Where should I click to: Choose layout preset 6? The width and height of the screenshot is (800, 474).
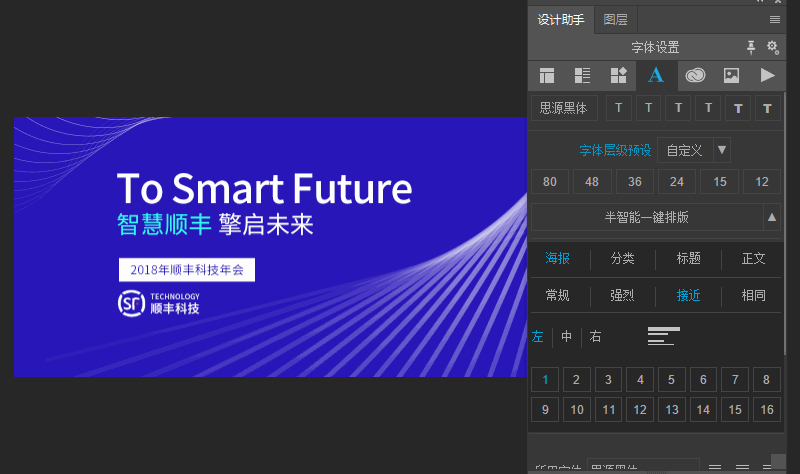(703, 380)
